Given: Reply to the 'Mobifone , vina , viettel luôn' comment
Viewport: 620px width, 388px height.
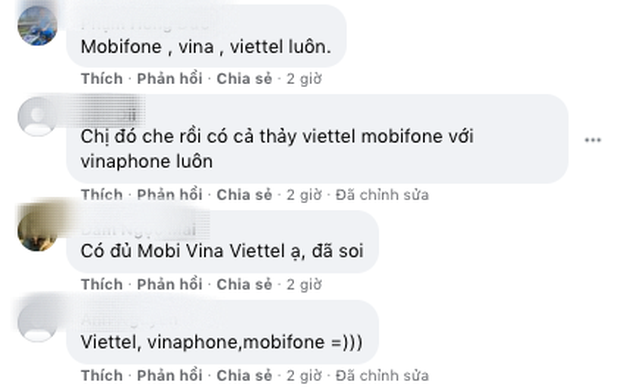Looking at the screenshot, I should (x=170, y=79).
